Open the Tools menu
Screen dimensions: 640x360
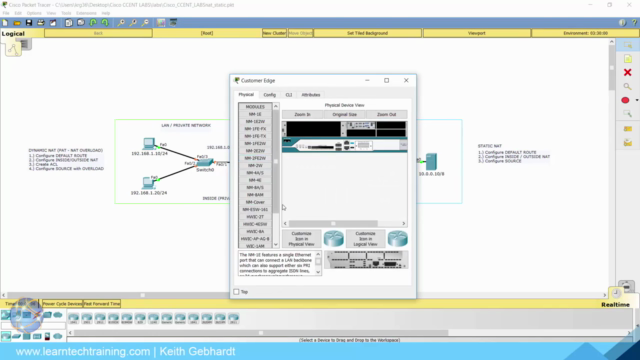(x=66, y=13)
